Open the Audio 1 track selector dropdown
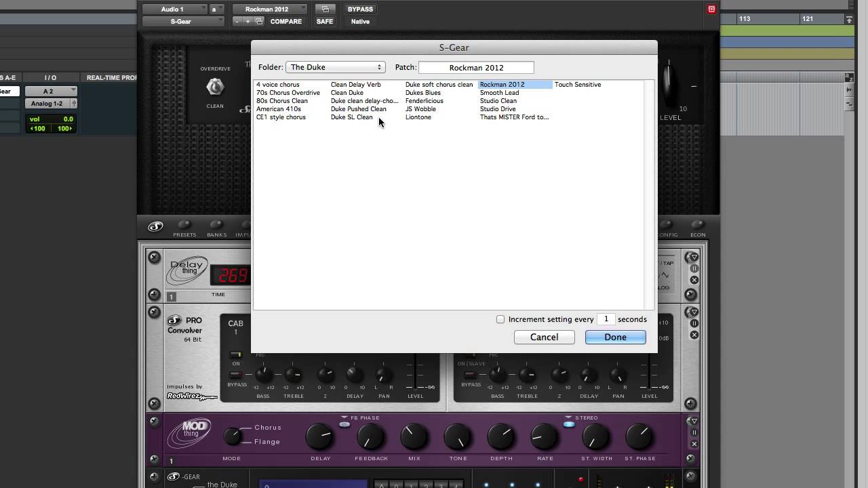Viewport: 868px width, 488px height. coord(175,9)
